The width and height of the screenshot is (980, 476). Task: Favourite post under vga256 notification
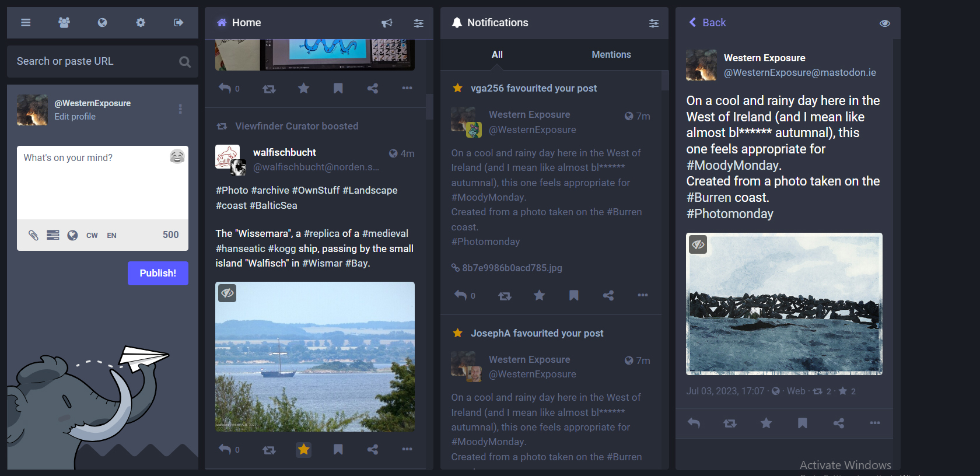[539, 295]
